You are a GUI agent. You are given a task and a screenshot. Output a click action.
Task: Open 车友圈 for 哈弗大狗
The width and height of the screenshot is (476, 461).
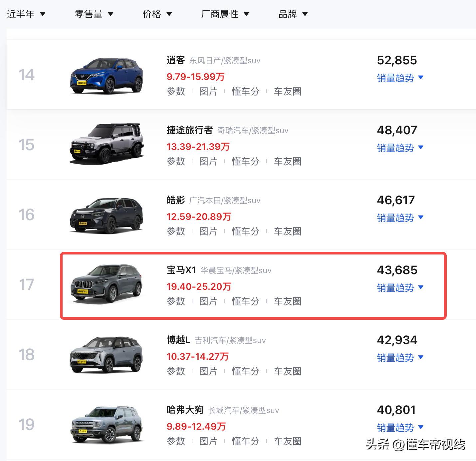pyautogui.click(x=287, y=441)
